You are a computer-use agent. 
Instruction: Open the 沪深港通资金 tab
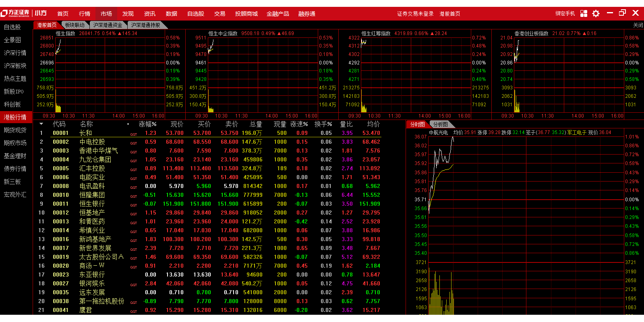point(108,25)
